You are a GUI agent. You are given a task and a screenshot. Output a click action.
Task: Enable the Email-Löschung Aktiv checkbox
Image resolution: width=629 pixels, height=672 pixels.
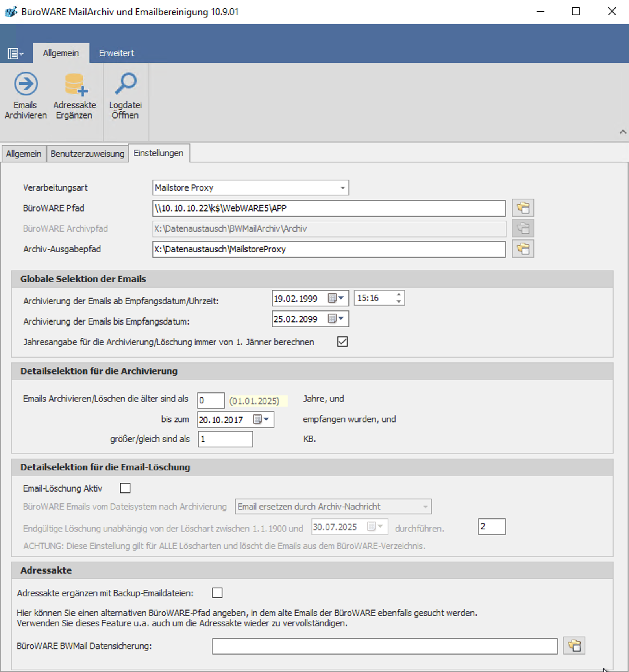pos(125,488)
